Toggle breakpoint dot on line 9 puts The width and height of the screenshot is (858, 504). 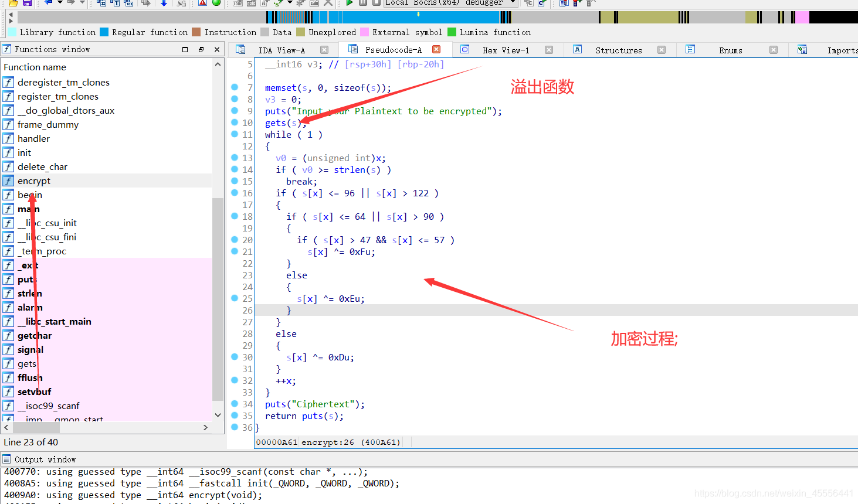[235, 110]
